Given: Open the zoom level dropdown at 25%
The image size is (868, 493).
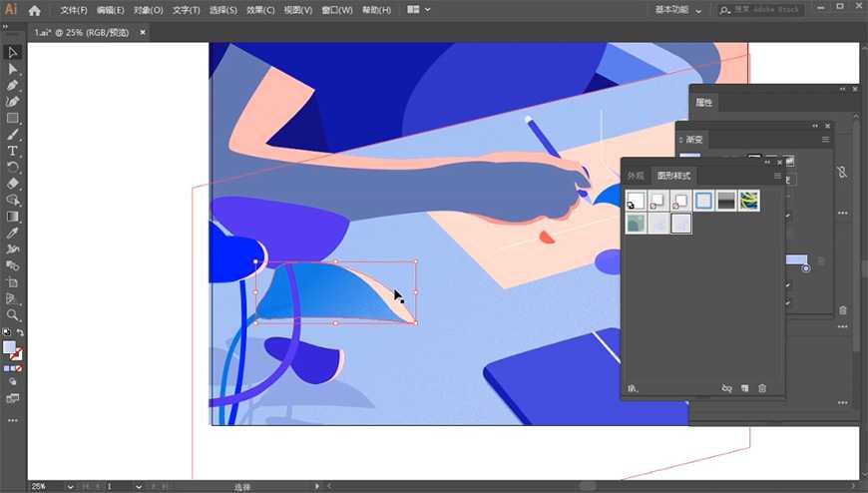Looking at the screenshot, I should click(x=69, y=486).
